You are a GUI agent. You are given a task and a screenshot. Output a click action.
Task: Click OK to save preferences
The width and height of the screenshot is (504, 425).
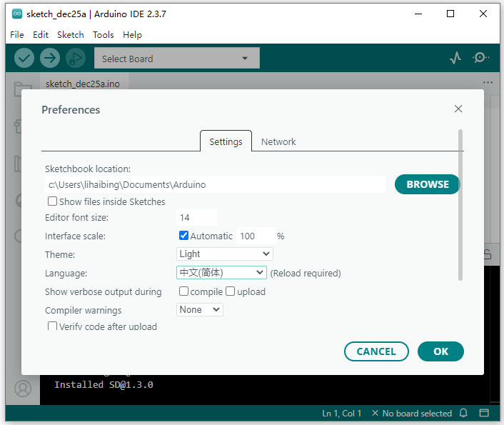[440, 351]
